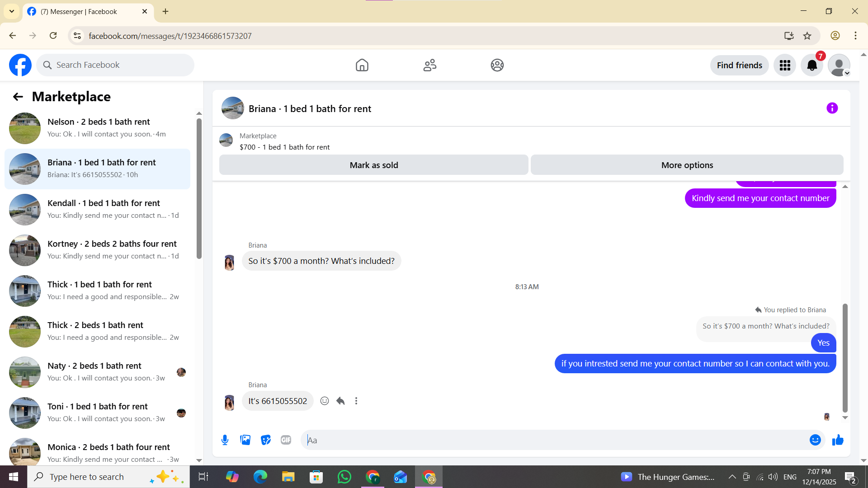Send a thumbs up like
This screenshot has width=868, height=488.
(838, 440)
